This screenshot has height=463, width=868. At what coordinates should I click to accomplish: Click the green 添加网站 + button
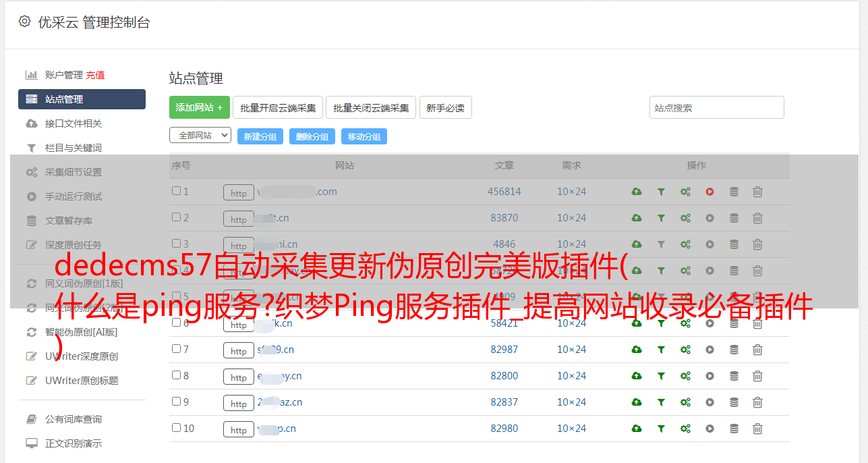pyautogui.click(x=200, y=107)
